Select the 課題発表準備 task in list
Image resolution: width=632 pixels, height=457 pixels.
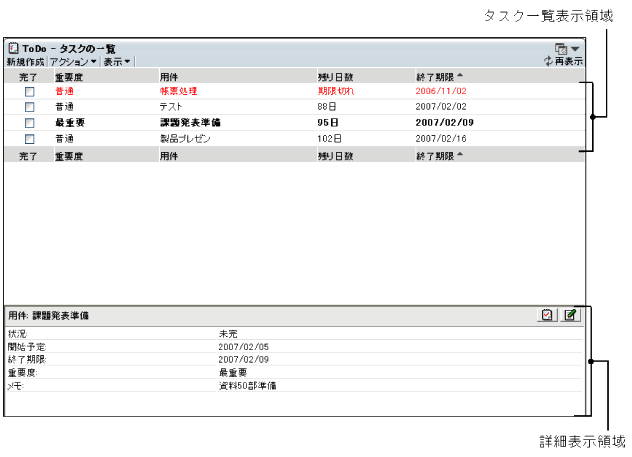coord(190,123)
